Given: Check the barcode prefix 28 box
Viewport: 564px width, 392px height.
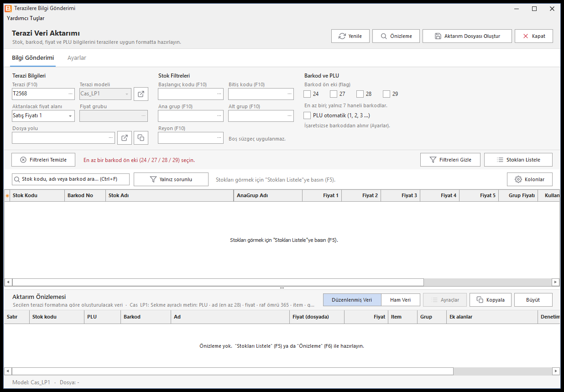Looking at the screenshot, I should click(360, 94).
